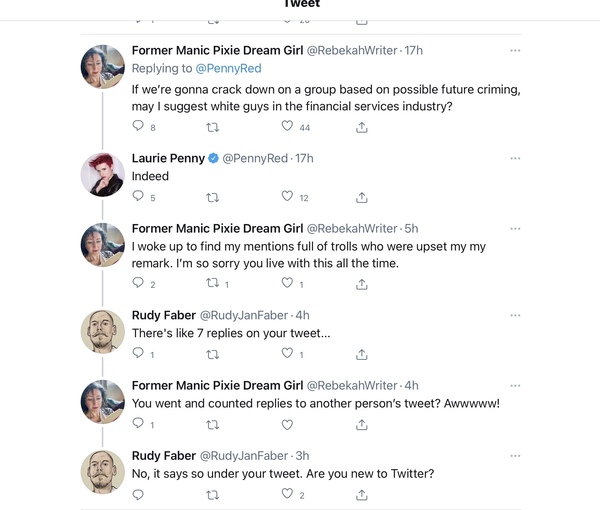The image size is (600, 510).
Task: Reply to the financial services industry tweet
Action: [138, 126]
